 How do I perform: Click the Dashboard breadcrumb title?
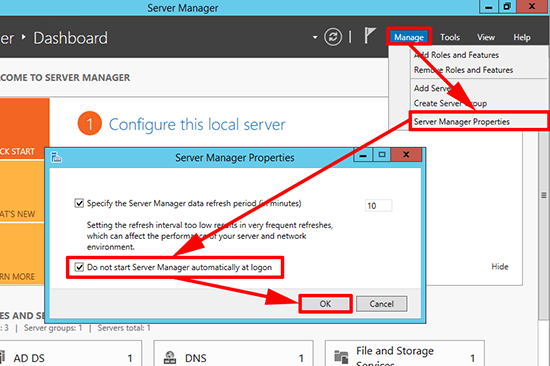coord(71,38)
